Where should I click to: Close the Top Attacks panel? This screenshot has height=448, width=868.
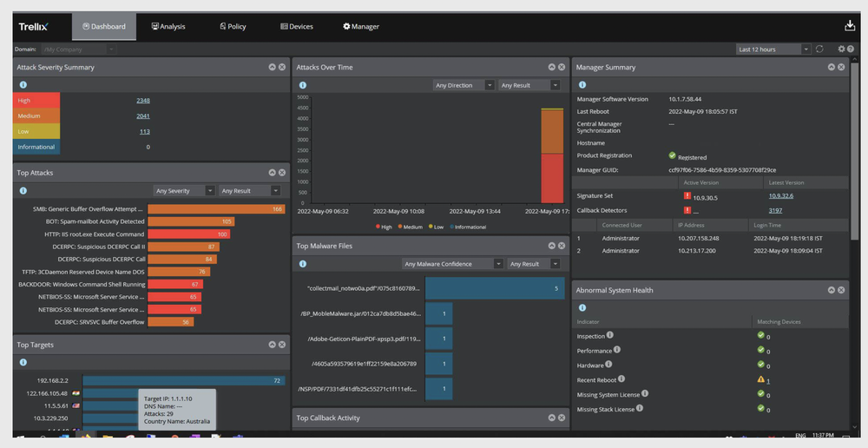[x=282, y=173]
